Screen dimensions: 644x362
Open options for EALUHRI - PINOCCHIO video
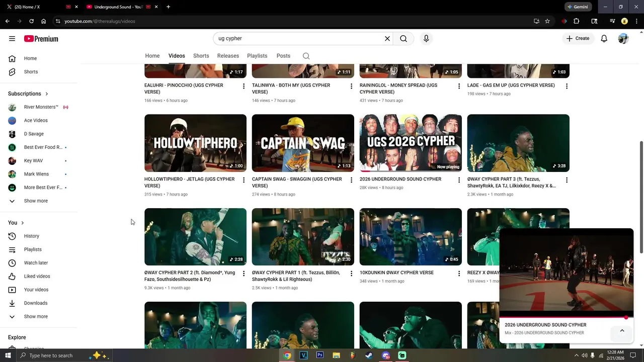click(244, 86)
